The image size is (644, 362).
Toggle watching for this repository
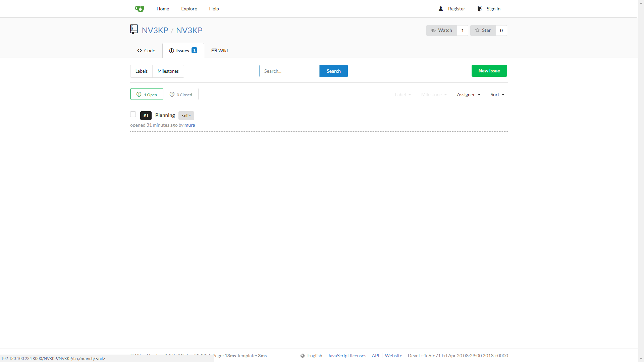pos(441,30)
